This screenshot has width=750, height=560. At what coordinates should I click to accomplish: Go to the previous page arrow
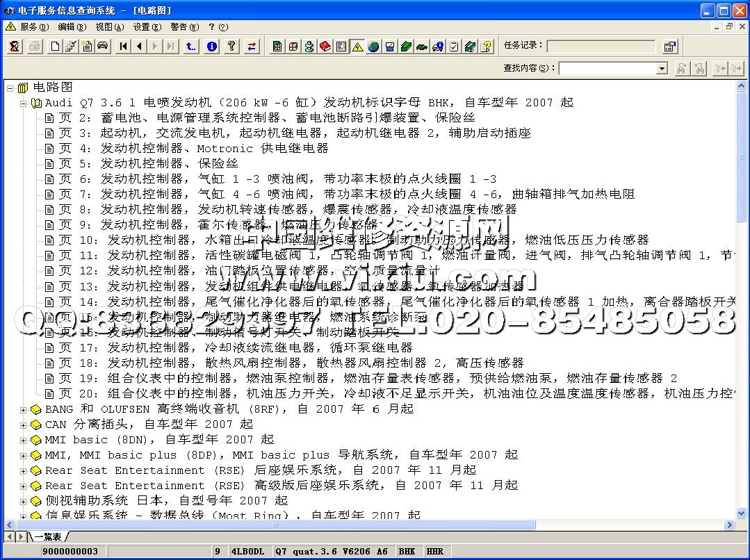[139, 47]
